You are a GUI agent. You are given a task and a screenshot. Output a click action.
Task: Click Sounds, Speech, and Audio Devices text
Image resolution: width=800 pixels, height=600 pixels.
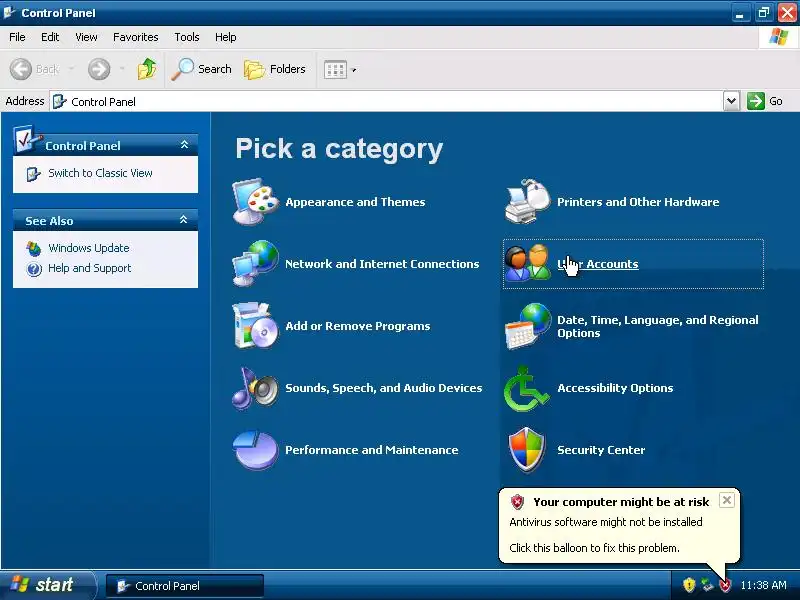pos(384,388)
